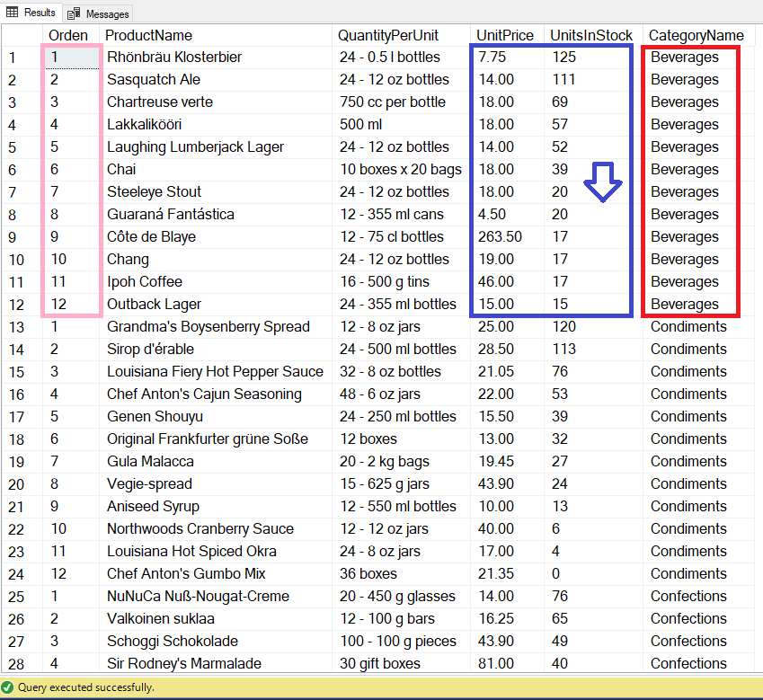The height and width of the screenshot is (700, 763).
Task: Click the 81.00 unit price cell
Action: click(508, 663)
